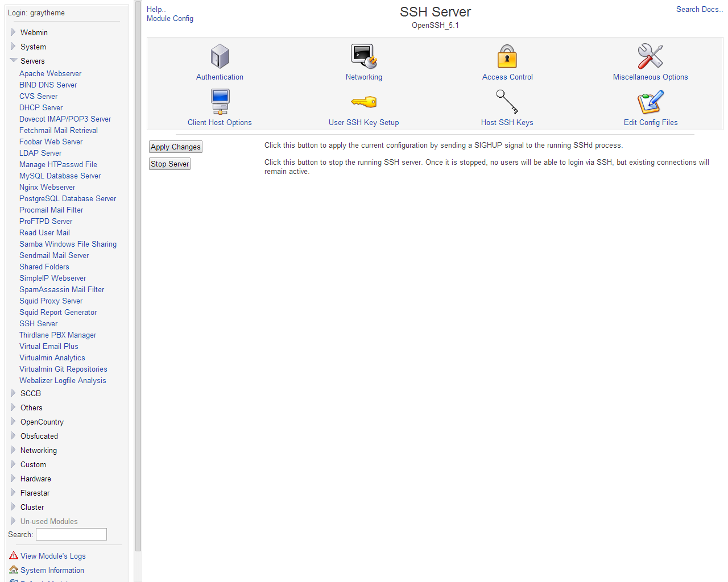Click the Client Host Options computer icon
The image size is (728, 582).
coord(220,102)
